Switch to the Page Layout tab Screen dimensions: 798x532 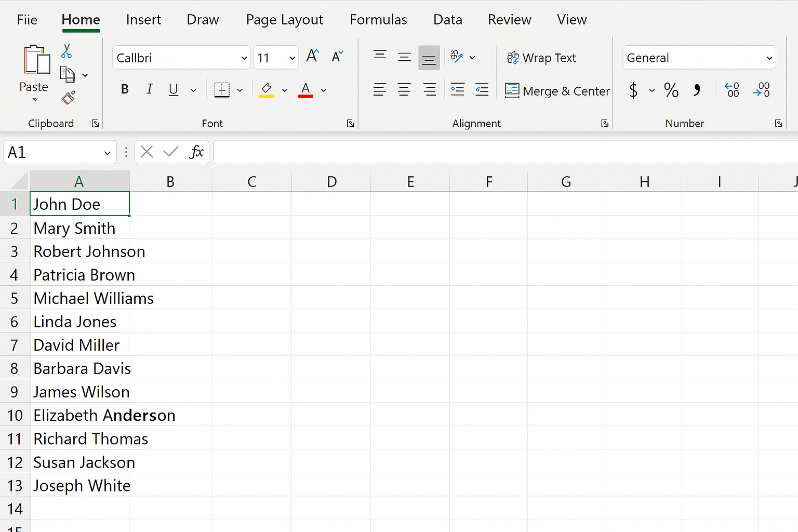click(x=285, y=20)
